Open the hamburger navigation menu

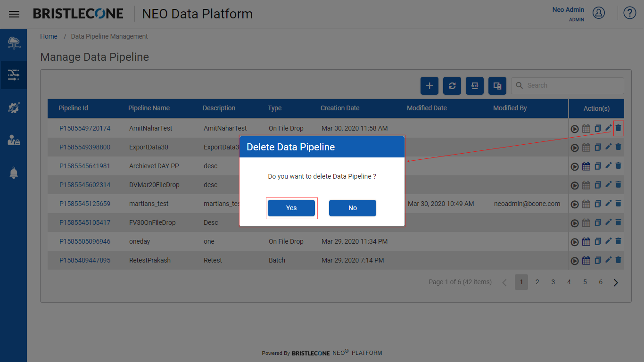[14, 14]
